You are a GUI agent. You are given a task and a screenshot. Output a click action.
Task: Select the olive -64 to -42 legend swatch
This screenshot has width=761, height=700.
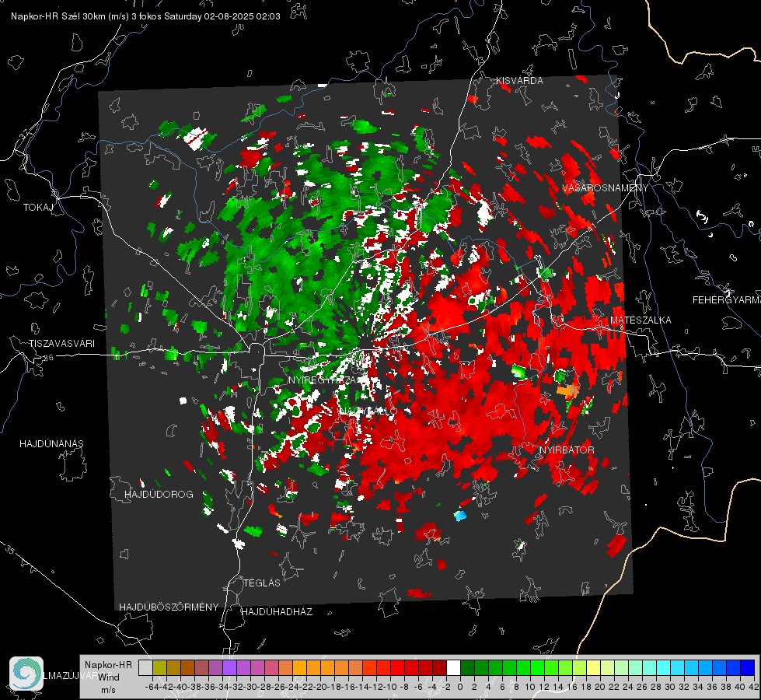click(x=159, y=667)
